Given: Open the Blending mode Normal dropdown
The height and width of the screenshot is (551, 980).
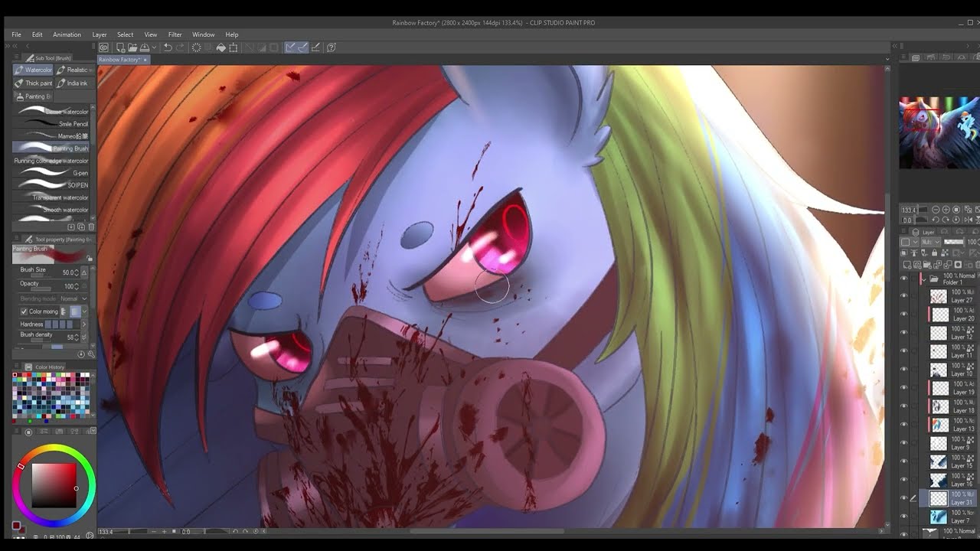Looking at the screenshot, I should coord(73,298).
